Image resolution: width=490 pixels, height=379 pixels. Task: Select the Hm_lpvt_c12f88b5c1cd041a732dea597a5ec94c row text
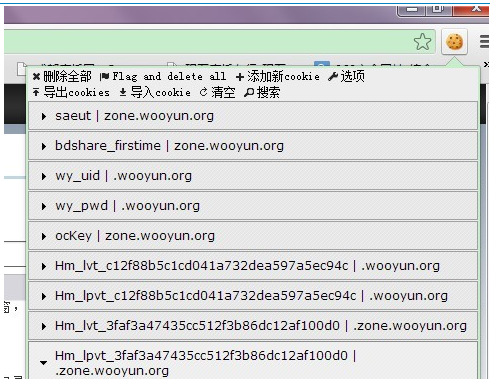(x=251, y=296)
